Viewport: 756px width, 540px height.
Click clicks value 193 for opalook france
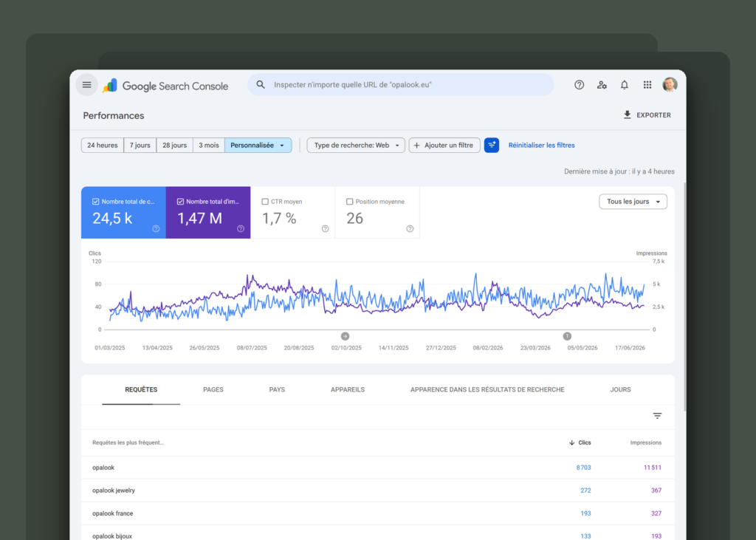(x=585, y=513)
